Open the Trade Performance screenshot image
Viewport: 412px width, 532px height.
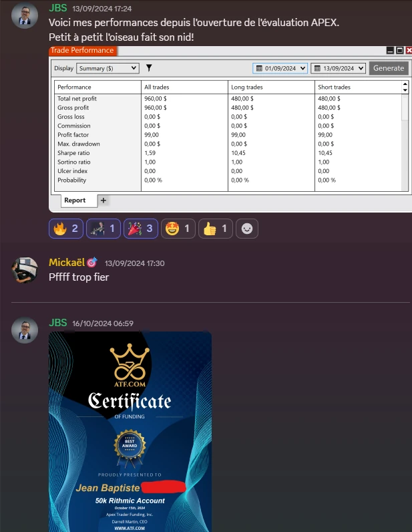click(x=230, y=129)
